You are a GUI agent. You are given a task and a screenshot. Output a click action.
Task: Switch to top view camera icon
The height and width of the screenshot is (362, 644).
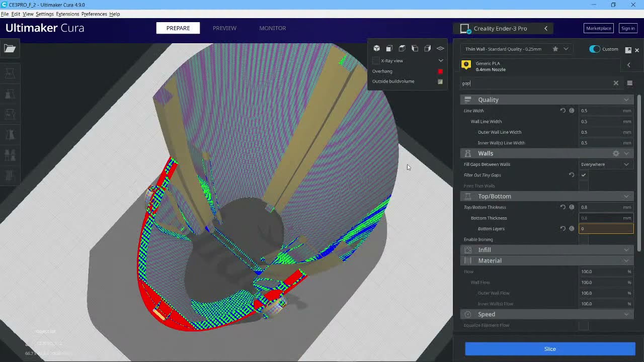(x=402, y=48)
